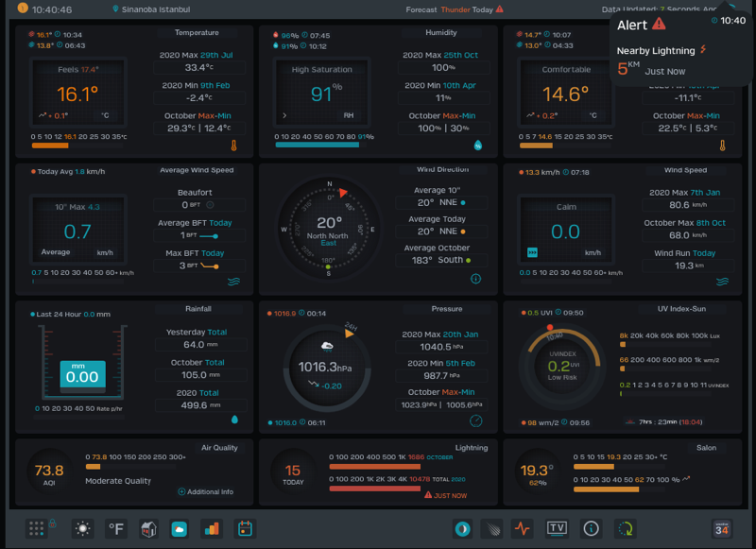
Task: Click the orange temperature scale bar at 16.1
Action: click(x=50, y=146)
